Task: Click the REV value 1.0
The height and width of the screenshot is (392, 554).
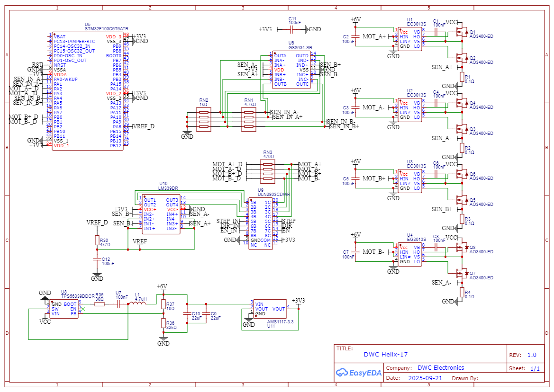Action: [531, 355]
